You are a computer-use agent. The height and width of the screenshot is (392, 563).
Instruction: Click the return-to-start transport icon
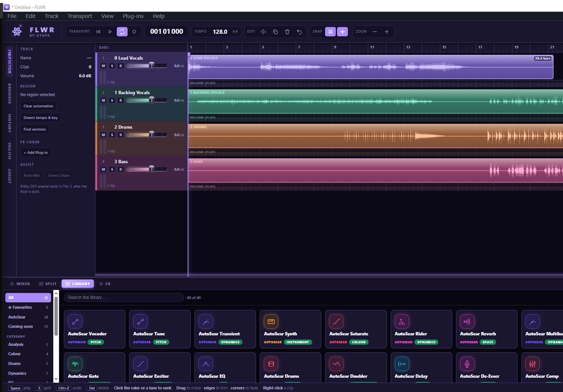[98, 32]
